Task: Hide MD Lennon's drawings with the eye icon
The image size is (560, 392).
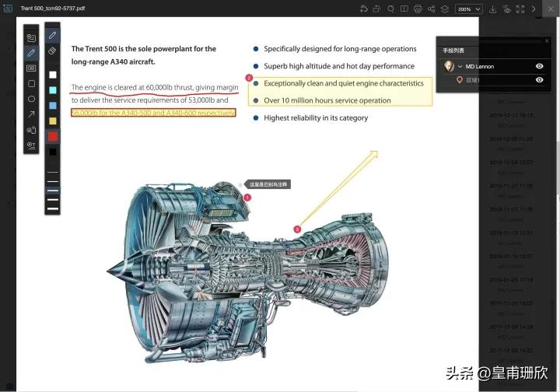Action: coord(539,66)
